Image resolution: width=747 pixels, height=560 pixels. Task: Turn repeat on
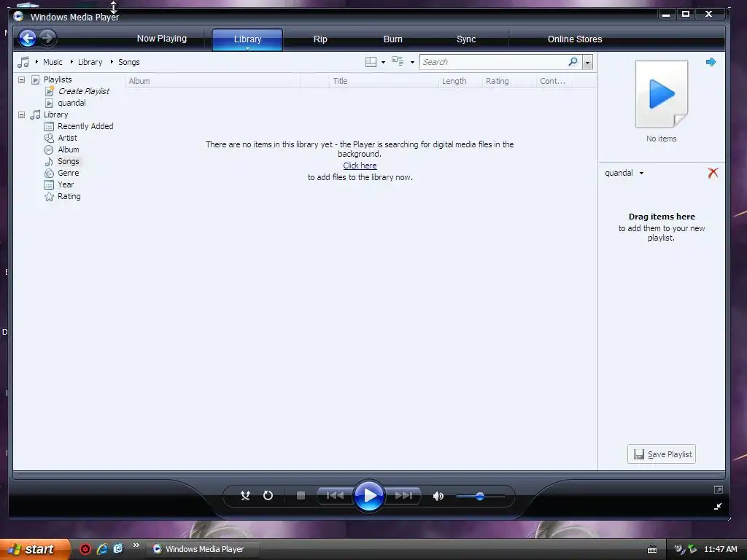click(x=268, y=496)
